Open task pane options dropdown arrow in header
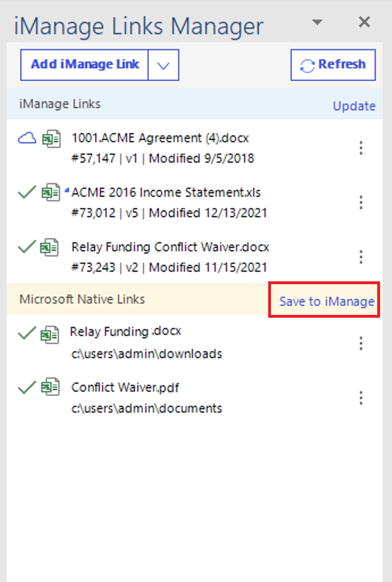 (x=317, y=23)
